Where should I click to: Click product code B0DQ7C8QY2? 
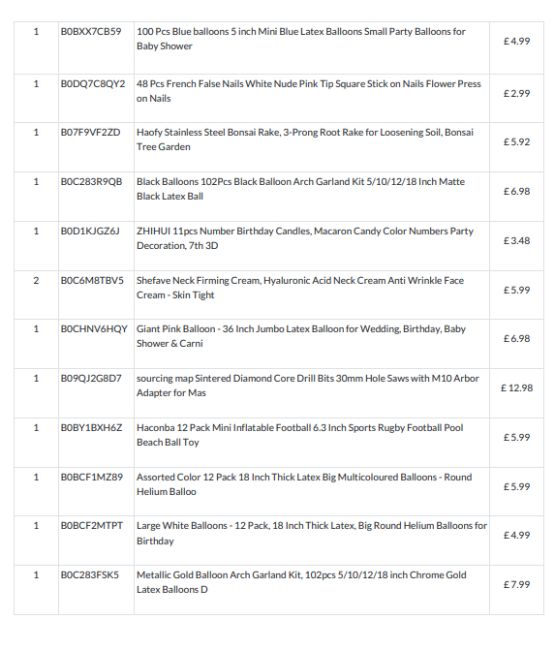pos(93,84)
